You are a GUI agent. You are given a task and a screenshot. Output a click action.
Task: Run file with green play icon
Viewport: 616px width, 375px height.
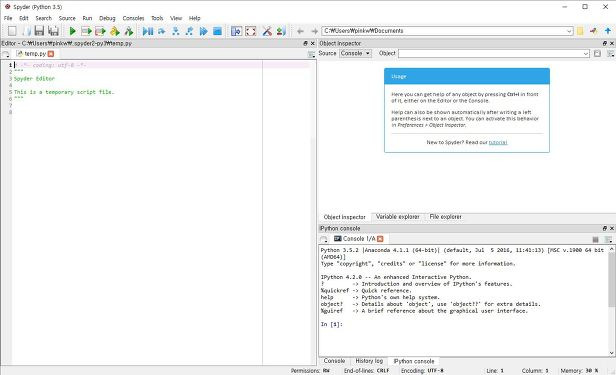coord(72,31)
